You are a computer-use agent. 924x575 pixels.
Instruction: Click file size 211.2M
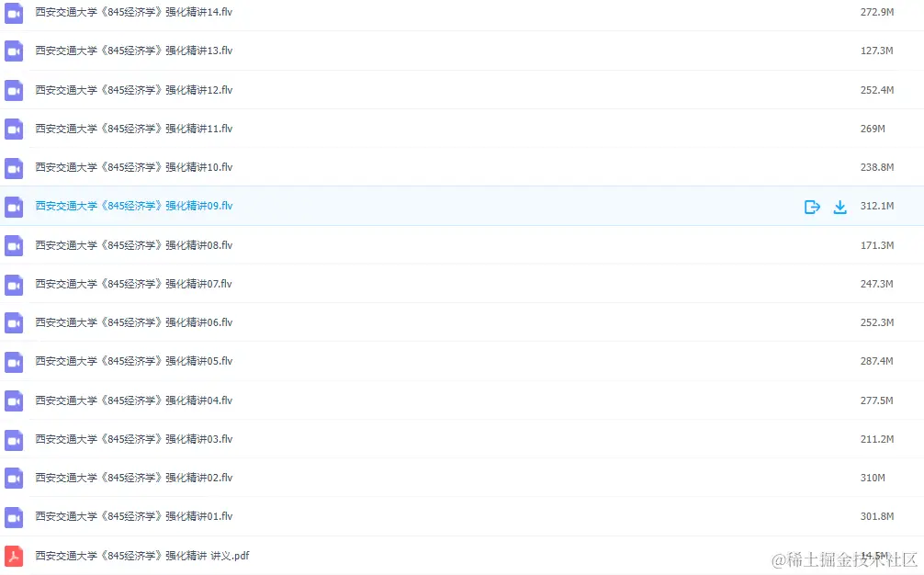(877, 439)
